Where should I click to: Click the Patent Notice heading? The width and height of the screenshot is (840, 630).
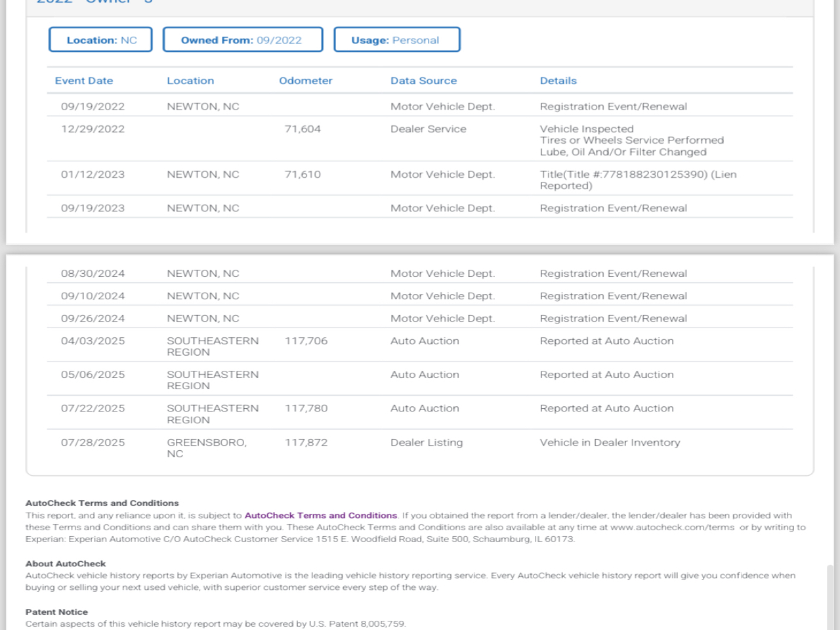pyautogui.click(x=56, y=612)
